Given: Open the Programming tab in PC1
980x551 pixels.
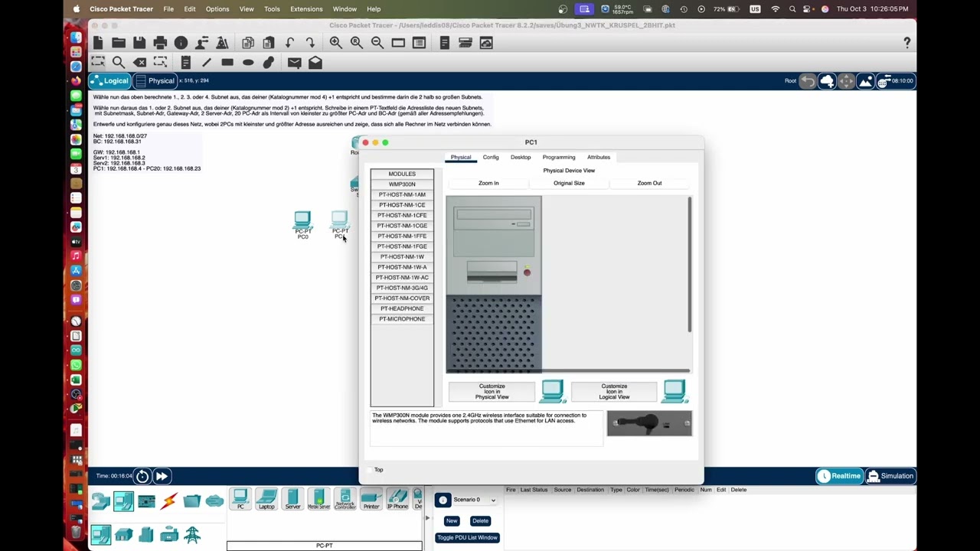Looking at the screenshot, I should pos(559,157).
